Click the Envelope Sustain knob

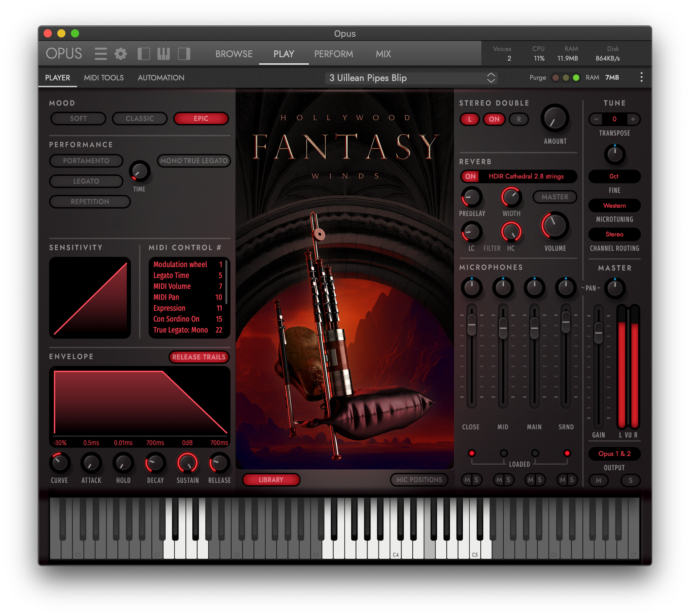click(188, 463)
